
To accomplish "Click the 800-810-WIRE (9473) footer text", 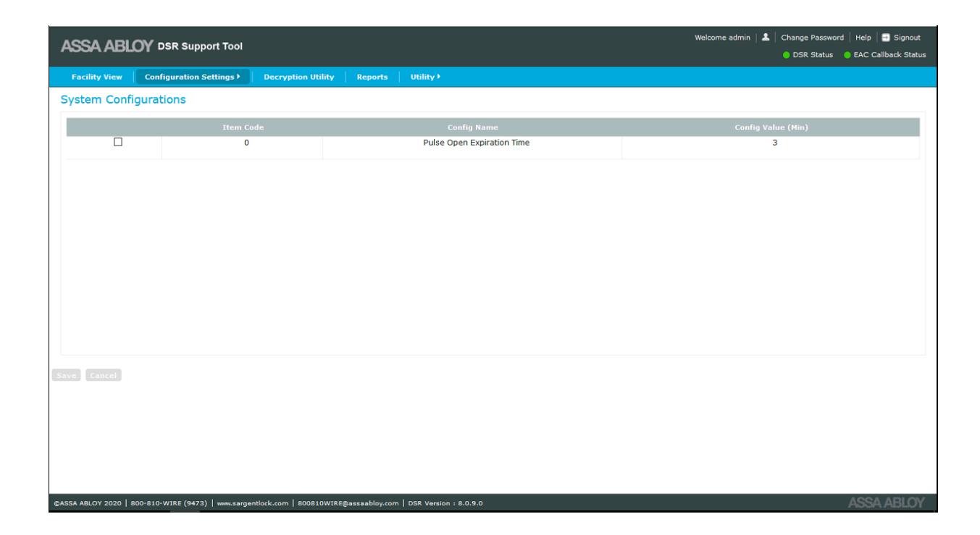I will [x=172, y=504].
